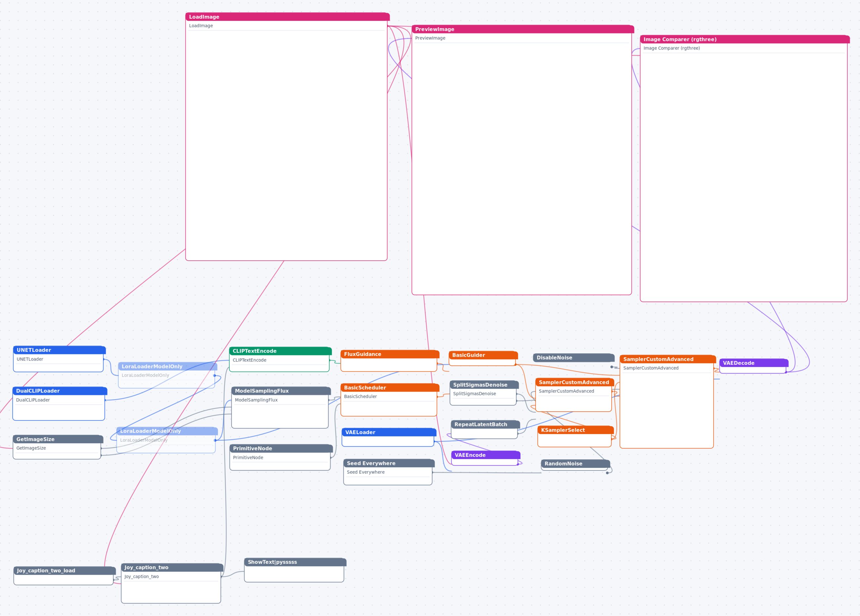
Task: Click the purple VAEDecode node header
Action: (754, 363)
